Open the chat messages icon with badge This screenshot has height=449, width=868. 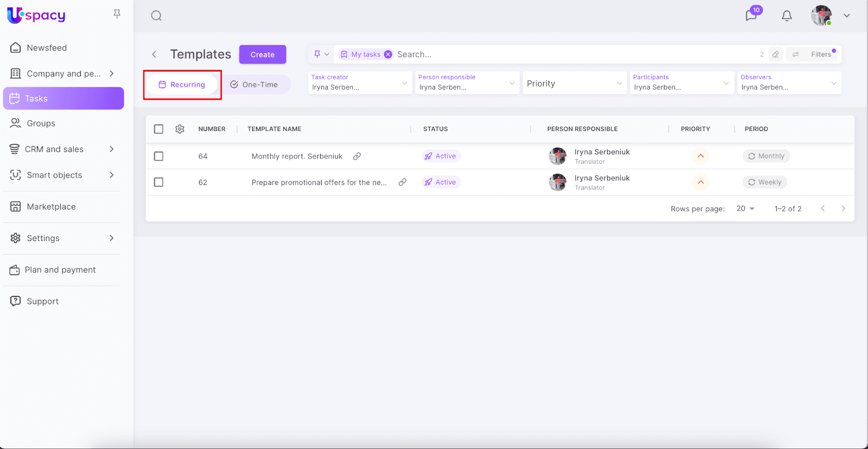[x=751, y=15]
